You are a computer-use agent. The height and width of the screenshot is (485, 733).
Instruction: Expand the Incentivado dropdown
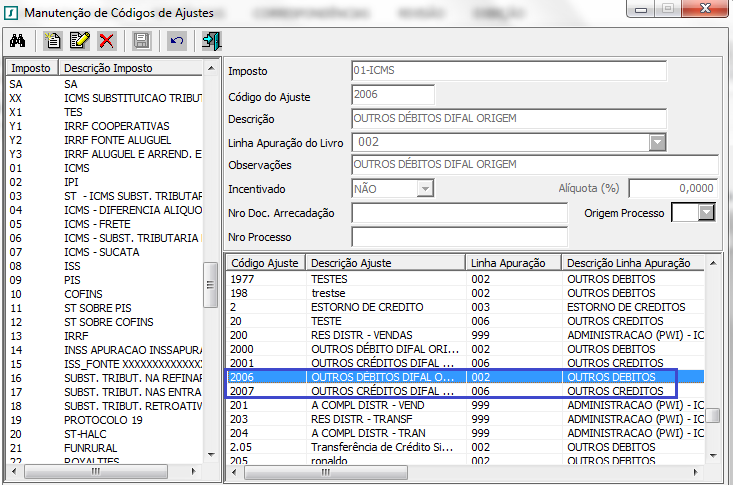tap(424, 188)
